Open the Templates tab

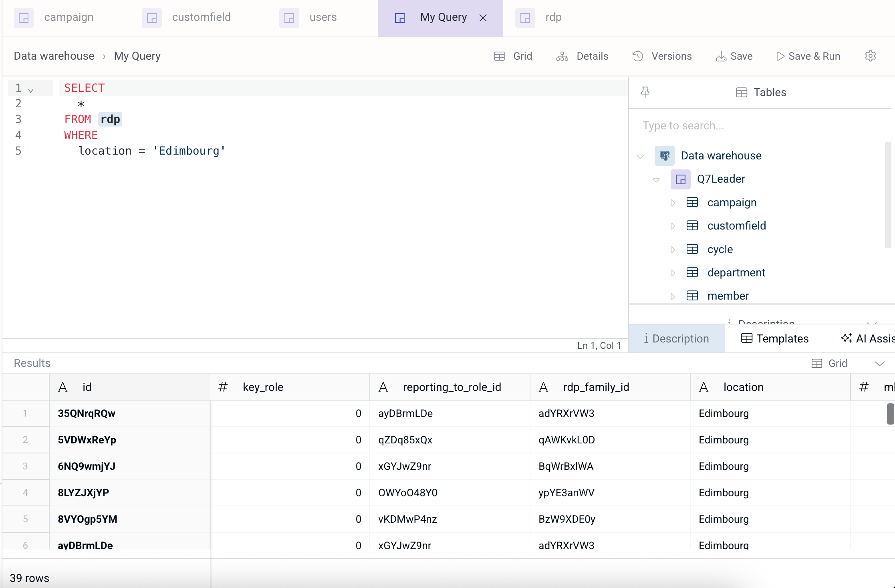click(775, 338)
